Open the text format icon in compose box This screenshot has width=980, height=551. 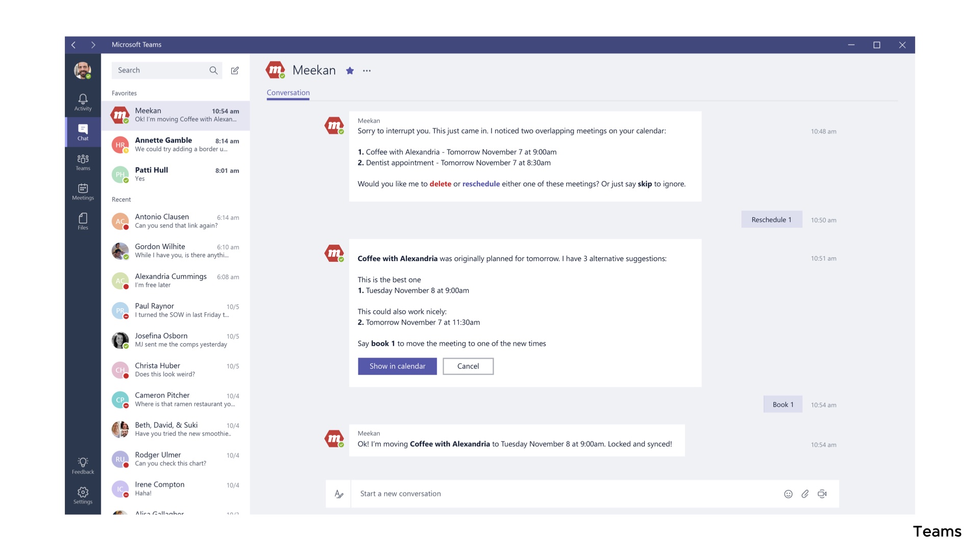coord(338,494)
